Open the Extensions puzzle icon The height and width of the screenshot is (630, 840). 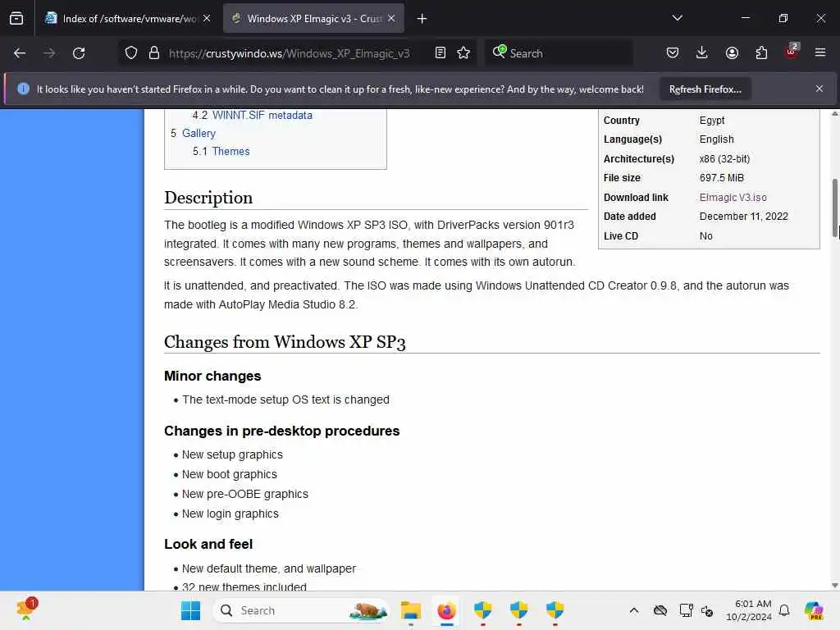[x=761, y=53]
